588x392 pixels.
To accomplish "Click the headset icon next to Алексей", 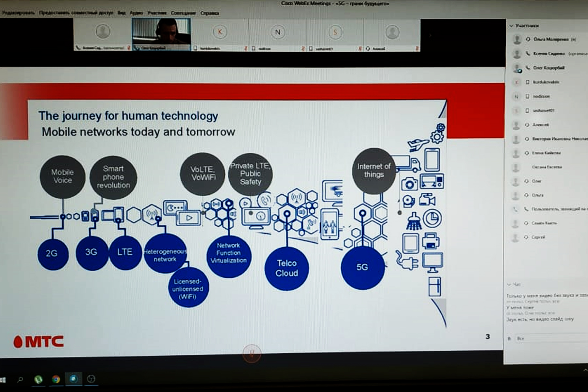I will pos(527,125).
